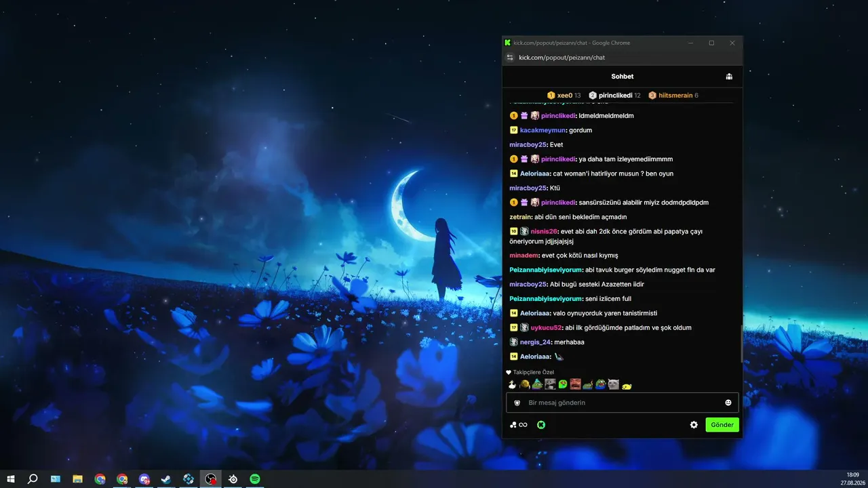Switch to OBS Studio in taskbar
The image size is (868, 488).
click(211, 479)
